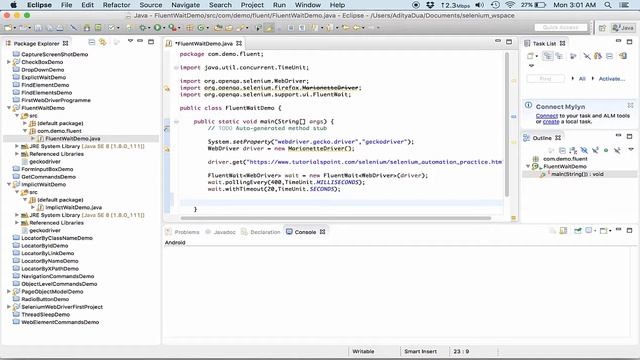
Task: Click the Find field in Task List
Action: tap(546, 78)
